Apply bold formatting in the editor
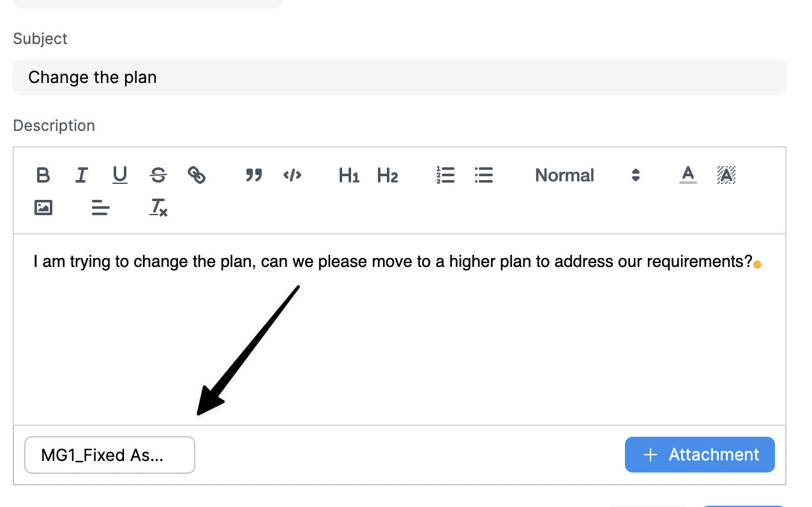 coord(43,175)
